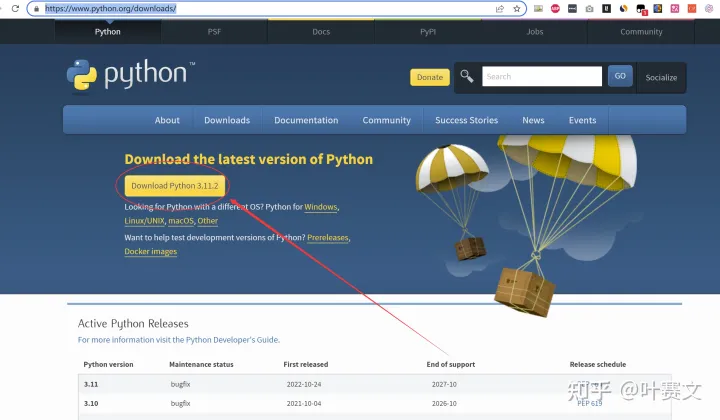Open the Community item in blue navigation bar
The width and height of the screenshot is (720, 420).
click(387, 120)
